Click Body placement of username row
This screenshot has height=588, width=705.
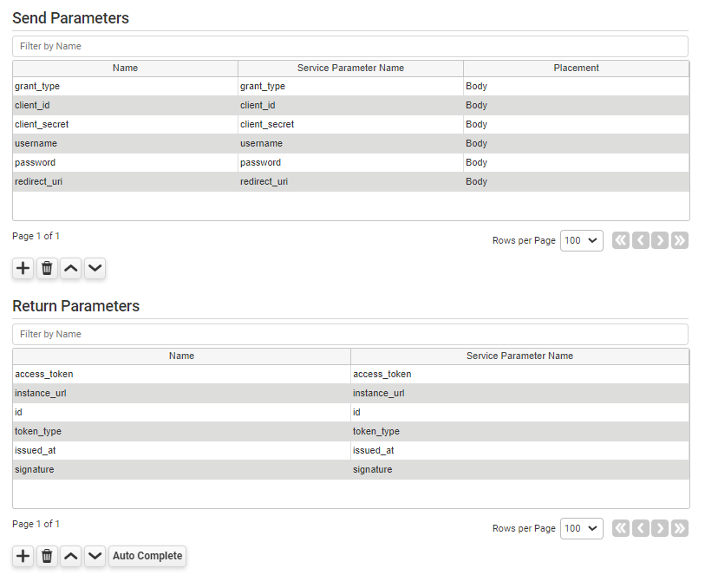coord(576,143)
